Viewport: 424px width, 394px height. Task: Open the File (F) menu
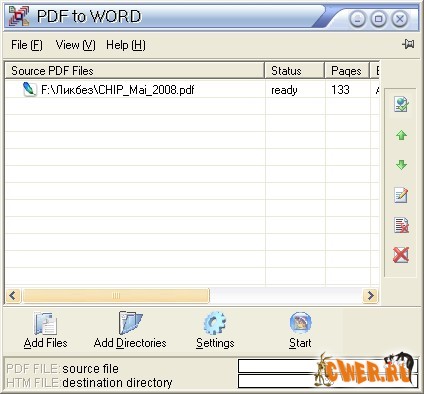pyautogui.click(x=27, y=45)
